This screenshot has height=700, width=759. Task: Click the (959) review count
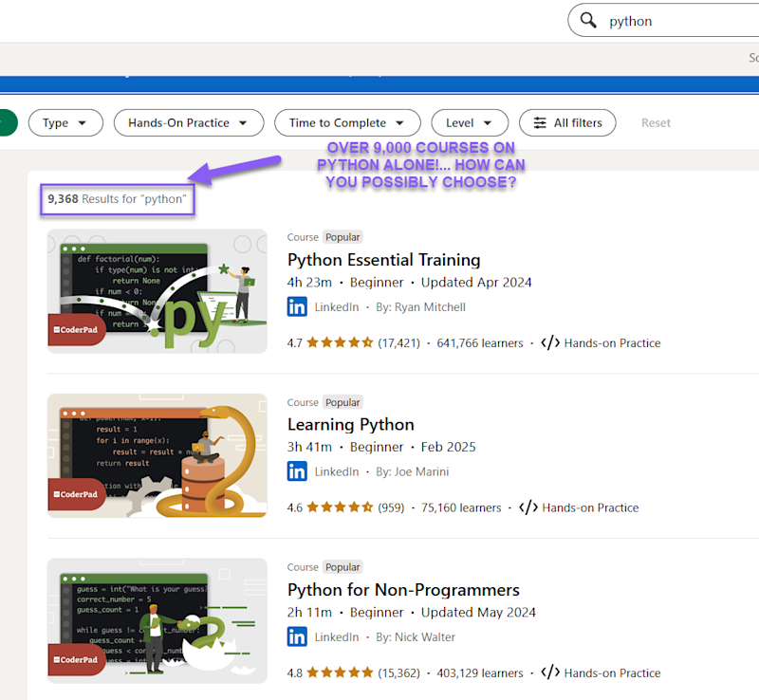pos(391,507)
